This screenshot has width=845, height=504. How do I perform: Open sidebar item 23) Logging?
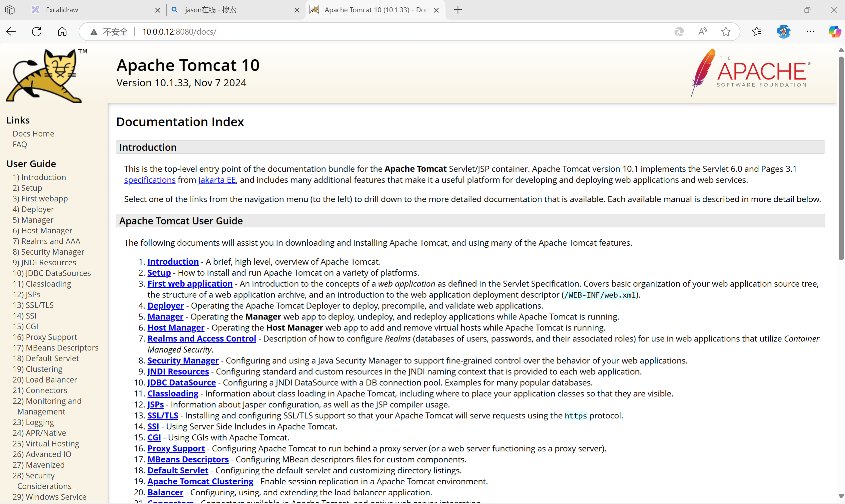(33, 422)
